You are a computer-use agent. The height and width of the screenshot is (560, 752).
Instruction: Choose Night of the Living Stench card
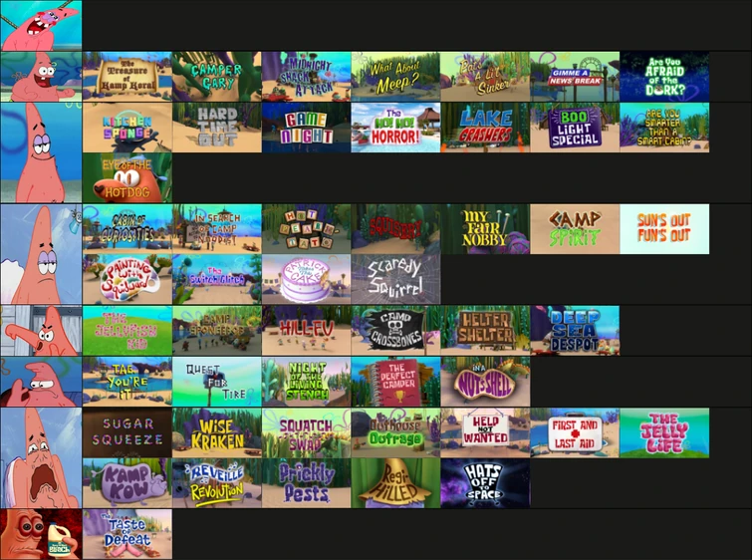click(x=307, y=382)
